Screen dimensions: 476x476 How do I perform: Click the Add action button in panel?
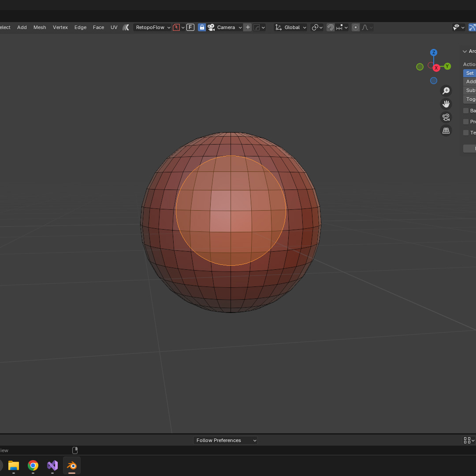(470, 82)
